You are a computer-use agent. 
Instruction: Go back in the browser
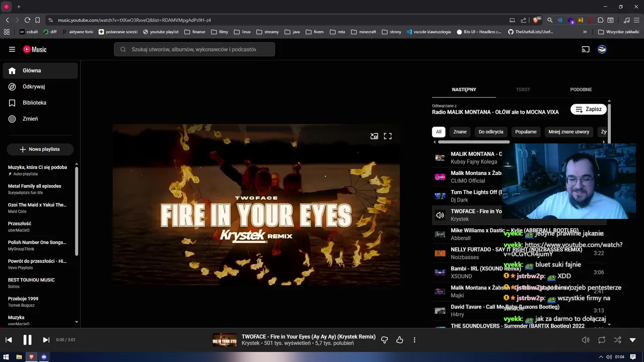(7, 20)
